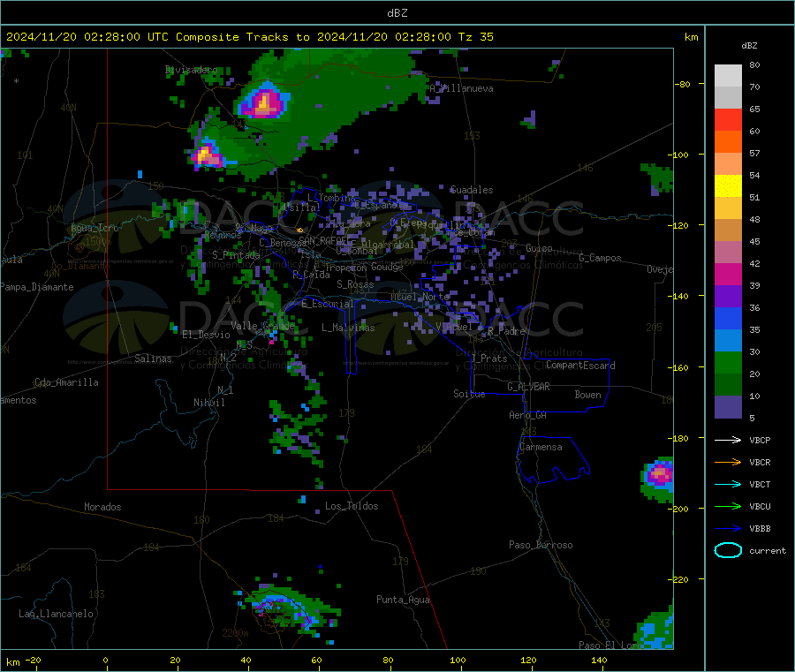Click the 'dBZ' title at top
This screenshot has width=795, height=672.
pos(397,13)
